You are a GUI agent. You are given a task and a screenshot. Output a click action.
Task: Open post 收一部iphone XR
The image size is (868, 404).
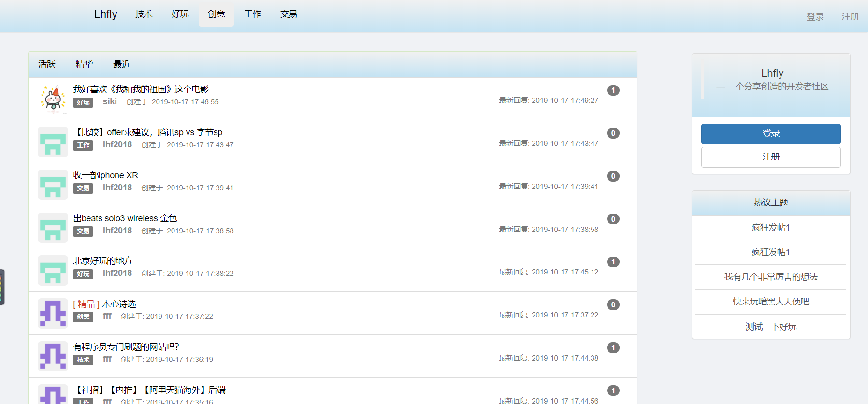tap(105, 175)
